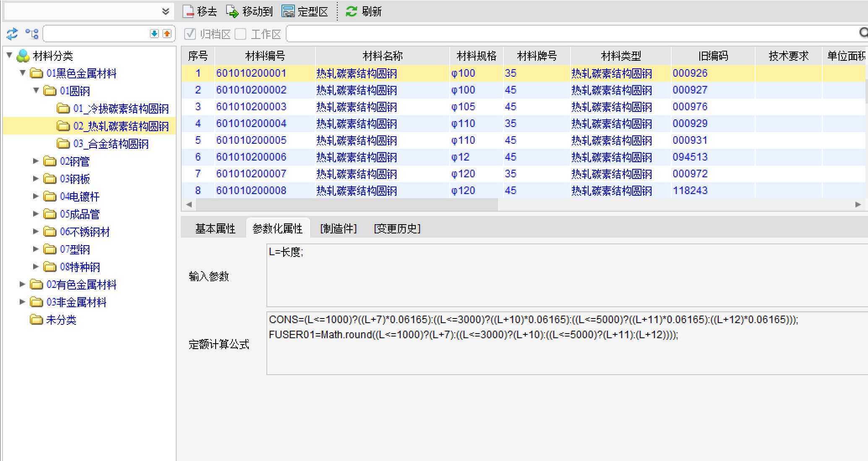Click the orange up-arrow search-previous icon

[x=167, y=34]
